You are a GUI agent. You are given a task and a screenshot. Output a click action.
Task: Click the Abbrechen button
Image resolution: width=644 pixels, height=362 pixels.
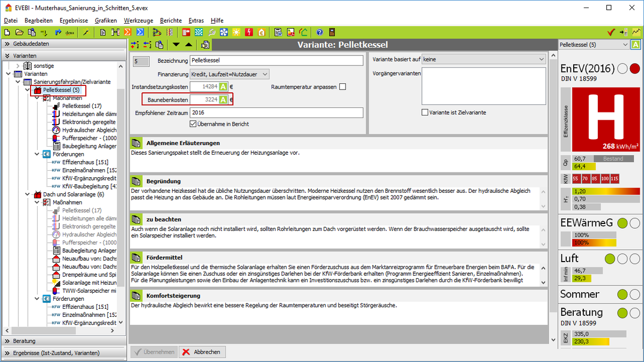[202, 352]
